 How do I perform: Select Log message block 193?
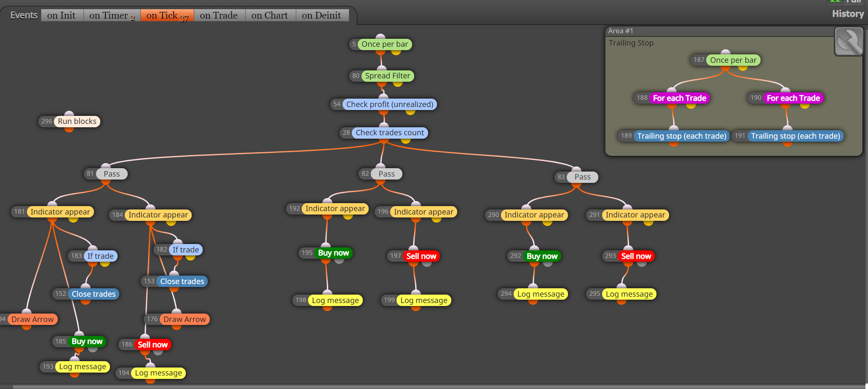[83, 367]
